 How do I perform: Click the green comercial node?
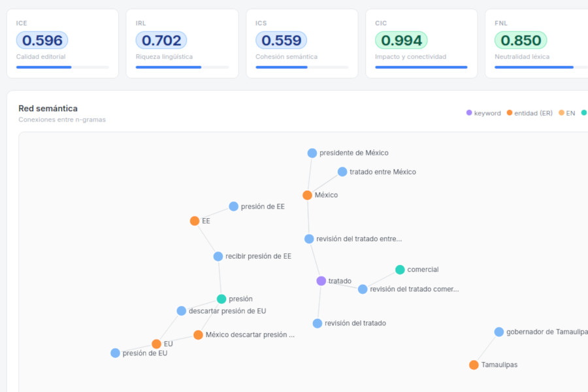pyautogui.click(x=400, y=270)
